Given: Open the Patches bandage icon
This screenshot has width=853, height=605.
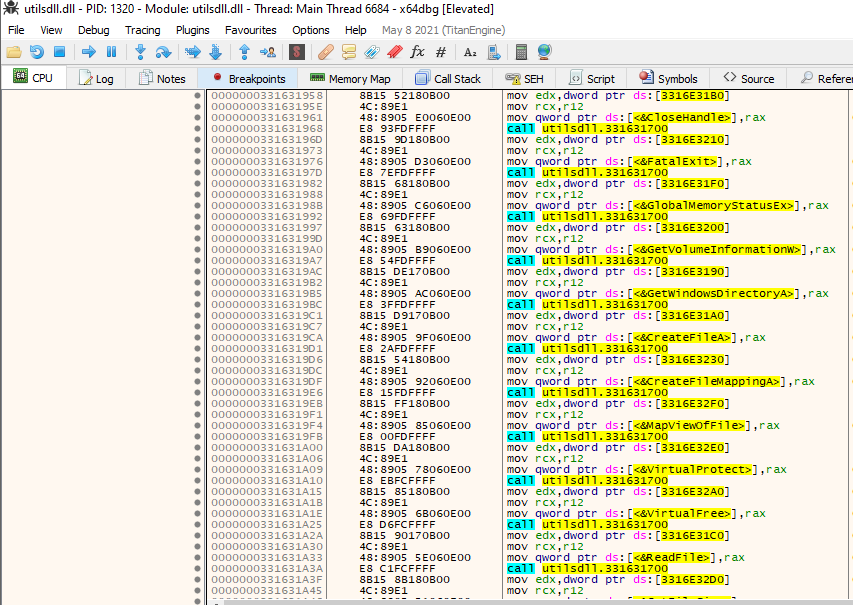Looking at the screenshot, I should (x=325, y=52).
